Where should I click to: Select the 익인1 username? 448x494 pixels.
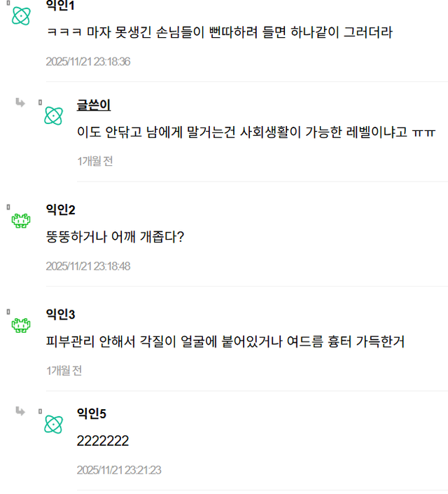point(60,6)
